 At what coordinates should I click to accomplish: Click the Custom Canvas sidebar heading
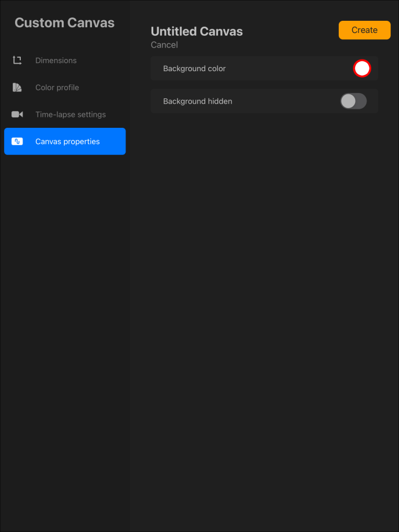coord(64,23)
